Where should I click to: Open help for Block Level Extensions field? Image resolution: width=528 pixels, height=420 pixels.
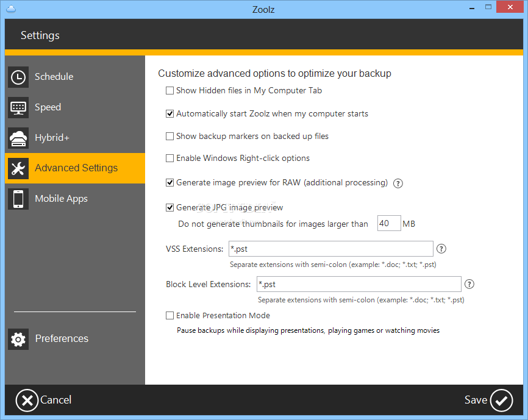[469, 284]
